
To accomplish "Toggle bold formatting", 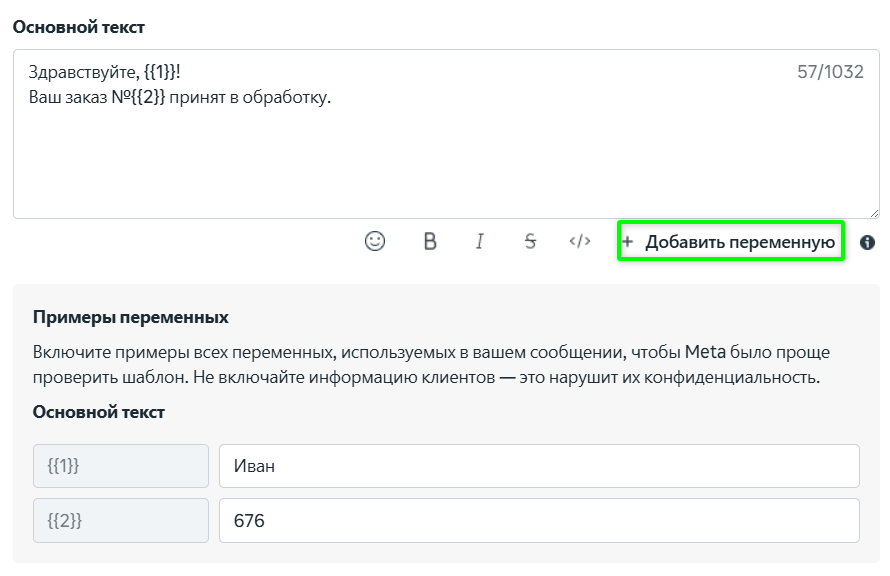I will click(430, 241).
